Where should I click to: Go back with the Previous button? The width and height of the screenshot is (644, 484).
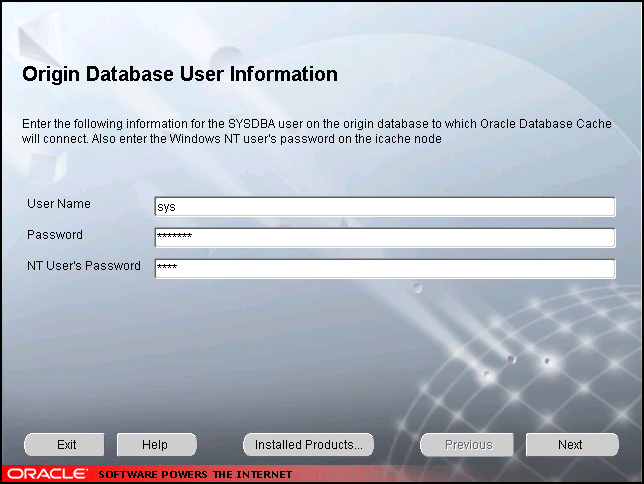[x=467, y=445]
